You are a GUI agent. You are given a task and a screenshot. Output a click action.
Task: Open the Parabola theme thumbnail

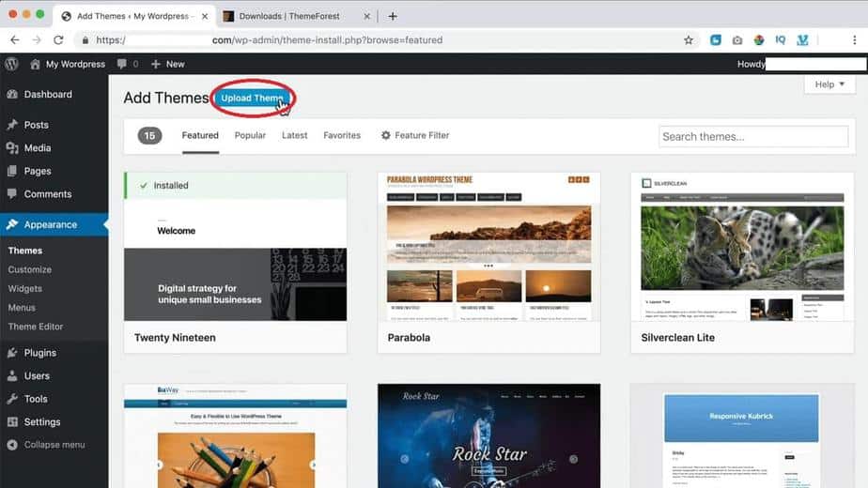pos(488,247)
